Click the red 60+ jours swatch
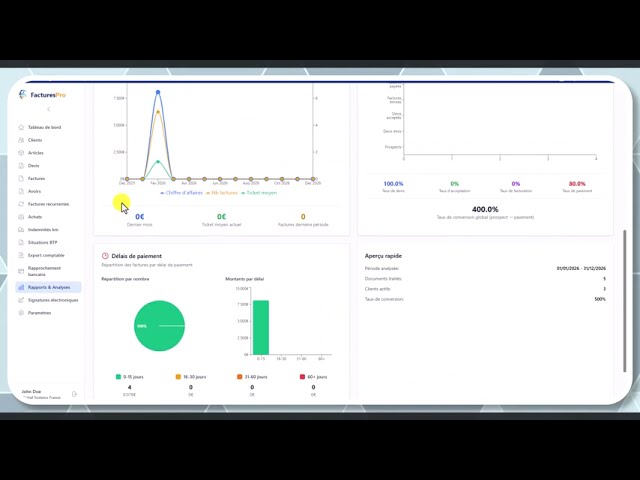This screenshot has height=480, width=640. coord(302,377)
